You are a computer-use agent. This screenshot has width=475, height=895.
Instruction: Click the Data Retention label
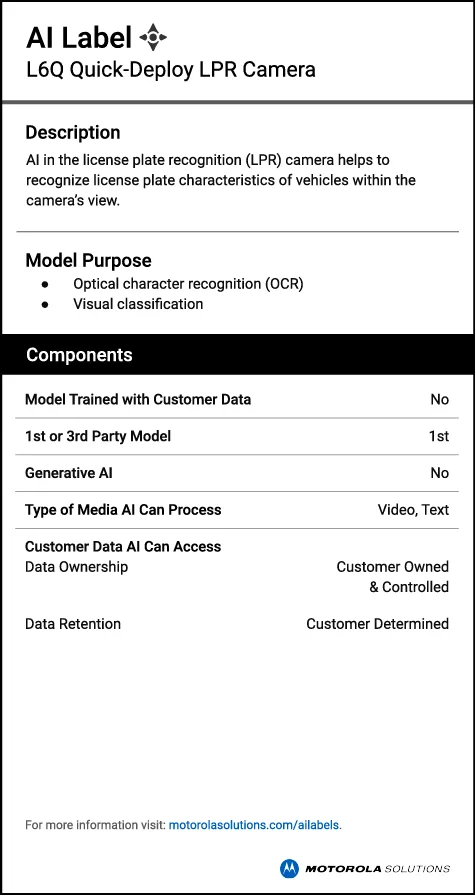pyautogui.click(x=73, y=624)
